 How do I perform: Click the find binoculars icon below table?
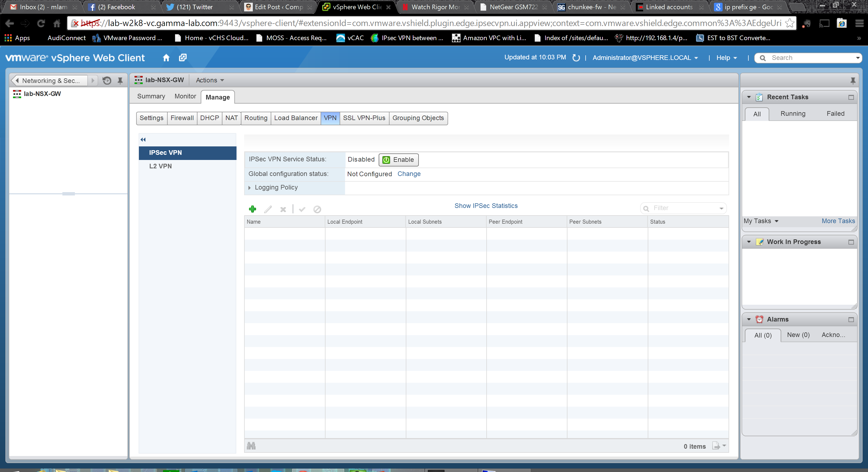point(251,446)
